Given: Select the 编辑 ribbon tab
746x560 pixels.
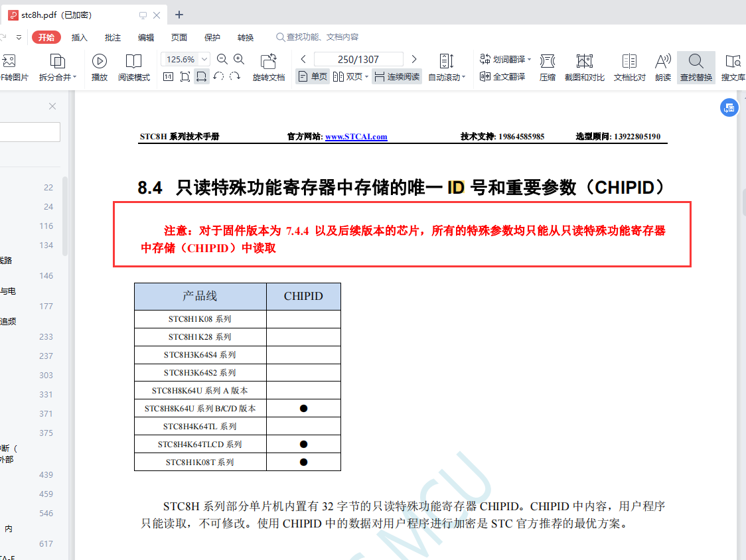Looking at the screenshot, I should 146,37.
